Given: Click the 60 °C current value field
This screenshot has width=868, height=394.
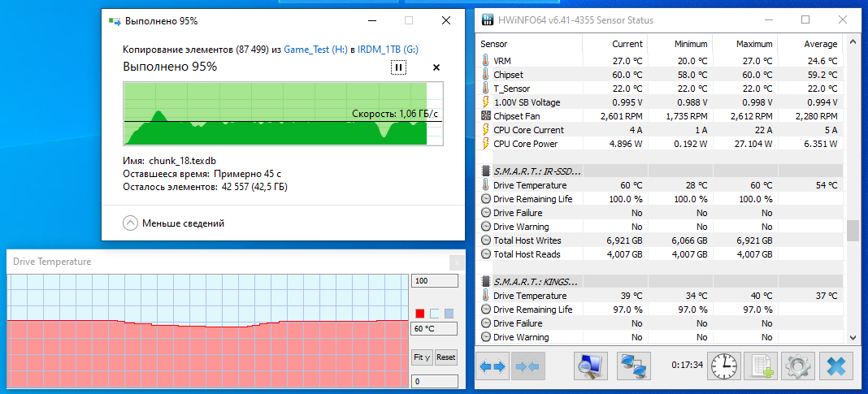Looking at the screenshot, I should click(435, 329).
